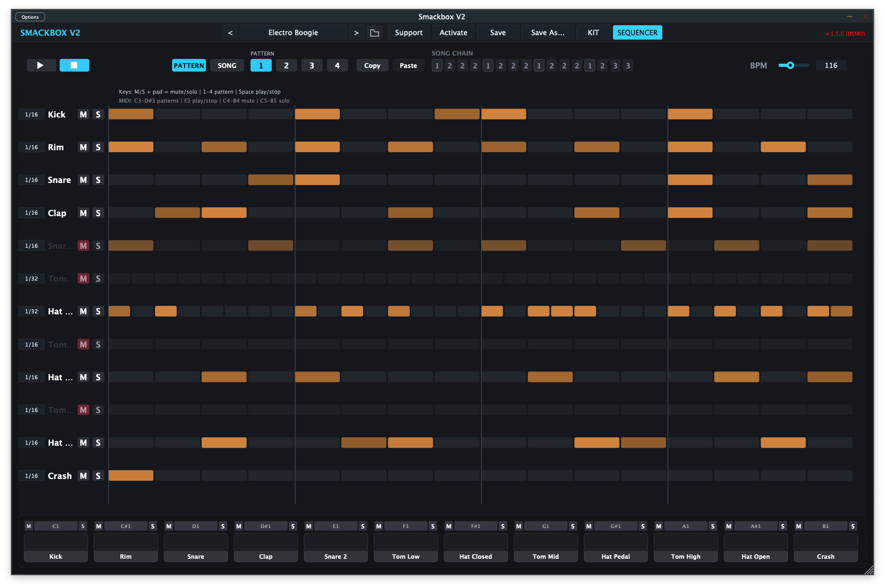Solo the Kick sequencer row

pyautogui.click(x=98, y=115)
